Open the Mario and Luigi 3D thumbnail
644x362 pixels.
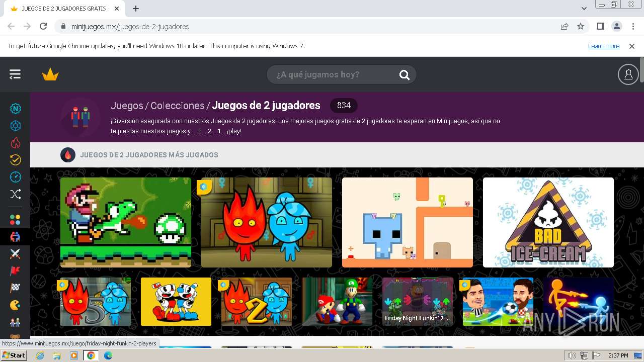pyautogui.click(x=337, y=302)
